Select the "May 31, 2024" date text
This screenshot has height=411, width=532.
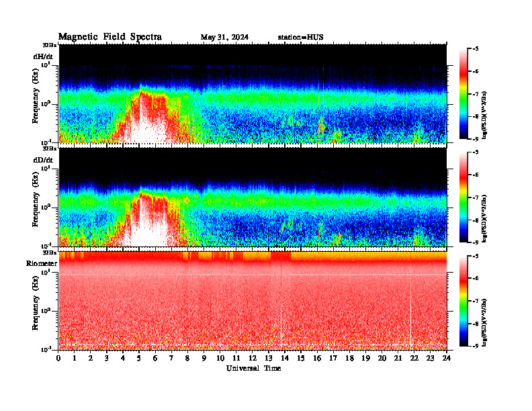point(224,38)
